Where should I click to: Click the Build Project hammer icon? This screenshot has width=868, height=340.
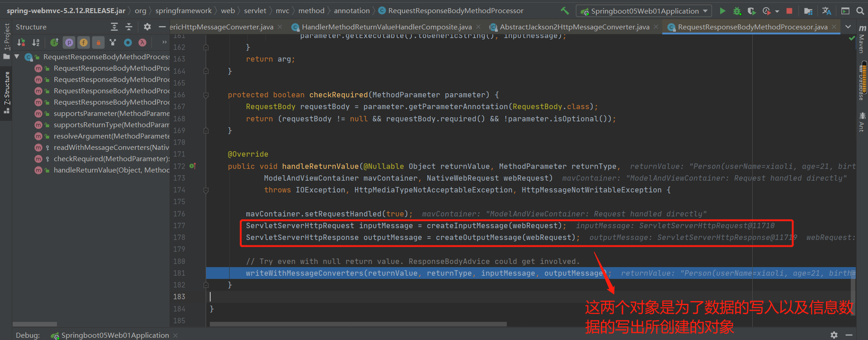coord(565,11)
